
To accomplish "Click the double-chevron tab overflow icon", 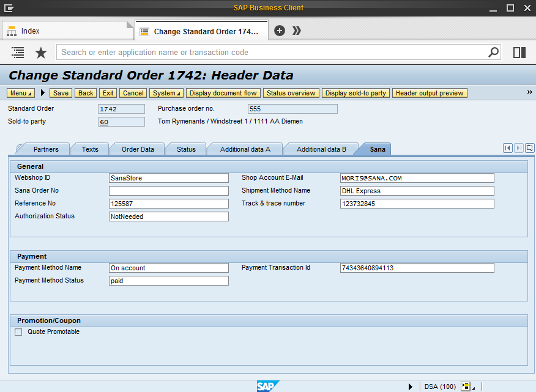I will [296, 30].
